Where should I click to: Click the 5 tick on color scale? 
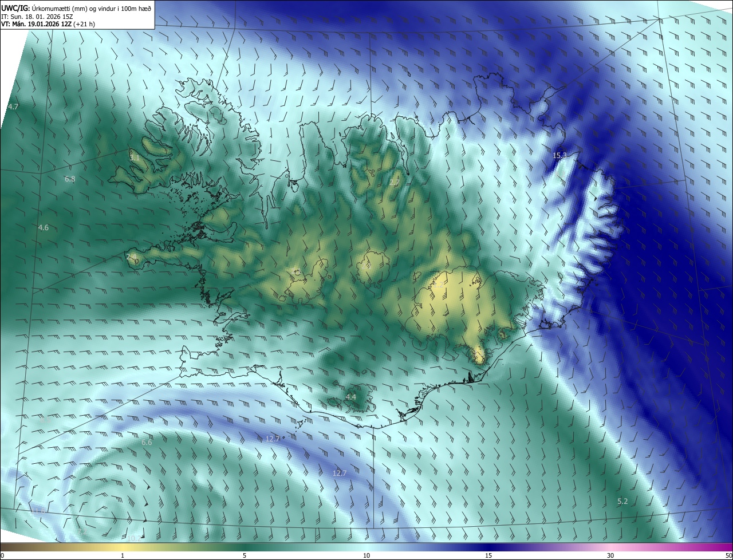click(245, 555)
